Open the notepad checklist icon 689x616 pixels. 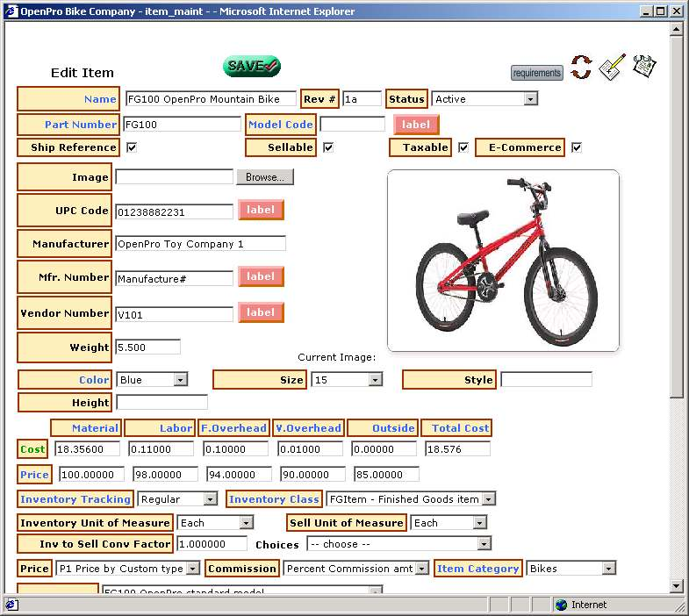click(x=644, y=66)
